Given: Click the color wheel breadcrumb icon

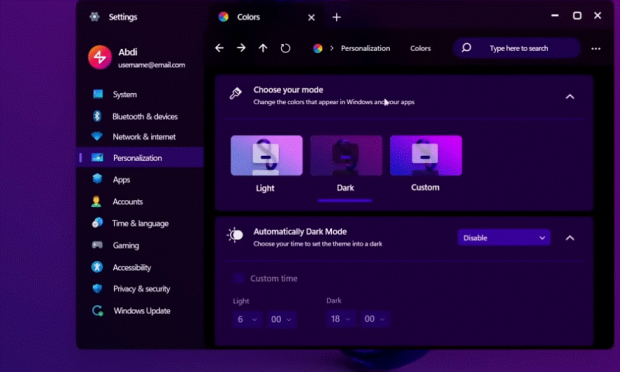Looking at the screenshot, I should click(318, 48).
